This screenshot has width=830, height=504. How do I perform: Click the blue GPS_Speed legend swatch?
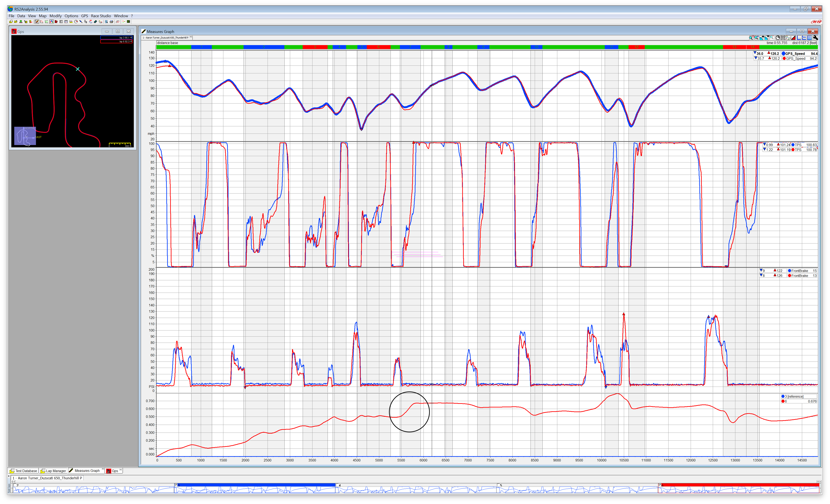pyautogui.click(x=784, y=54)
